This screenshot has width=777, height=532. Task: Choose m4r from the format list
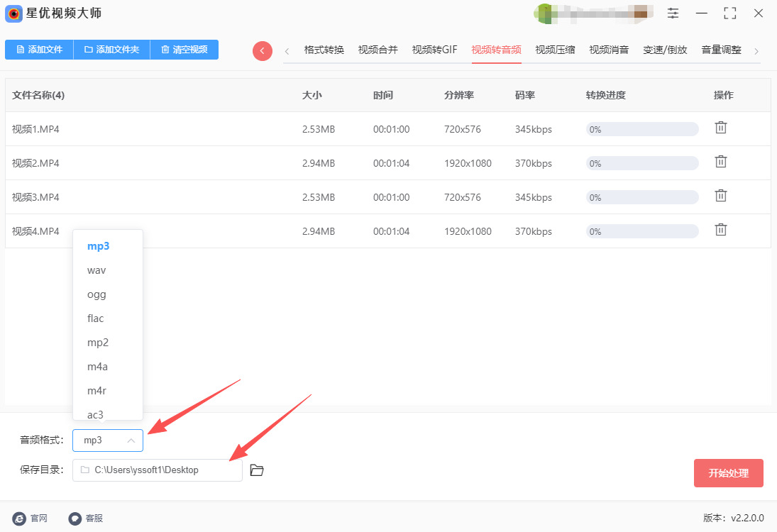click(108, 391)
